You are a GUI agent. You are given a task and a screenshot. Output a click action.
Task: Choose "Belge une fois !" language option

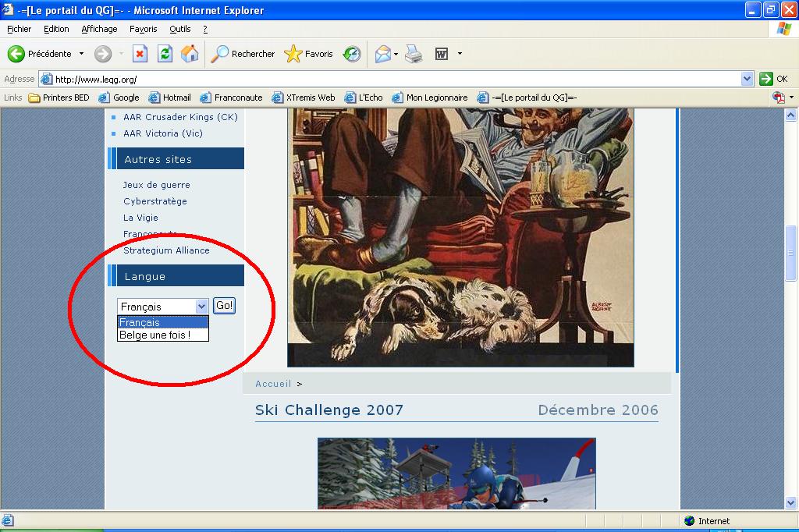click(163, 335)
